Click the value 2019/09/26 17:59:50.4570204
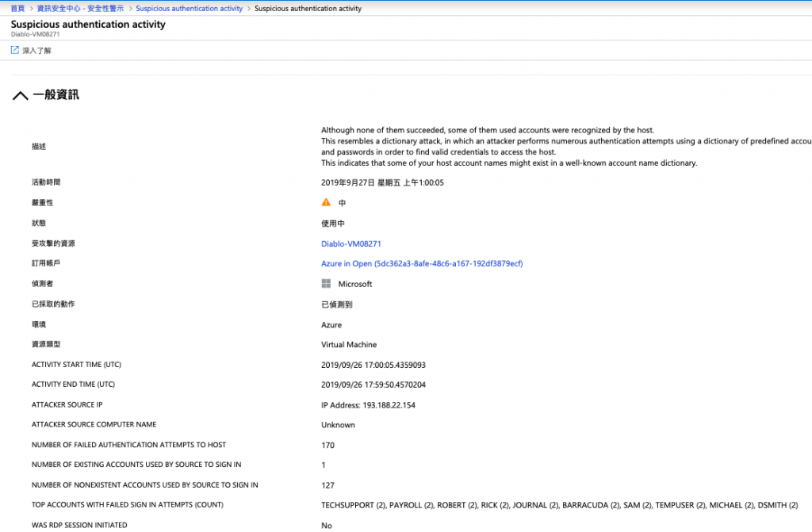The image size is (812, 532). (373, 385)
